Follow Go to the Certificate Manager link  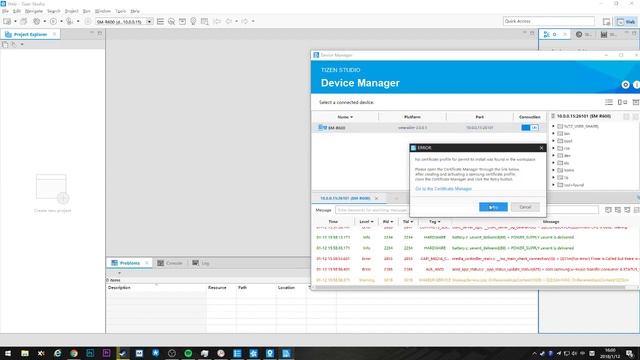pyautogui.click(x=443, y=189)
